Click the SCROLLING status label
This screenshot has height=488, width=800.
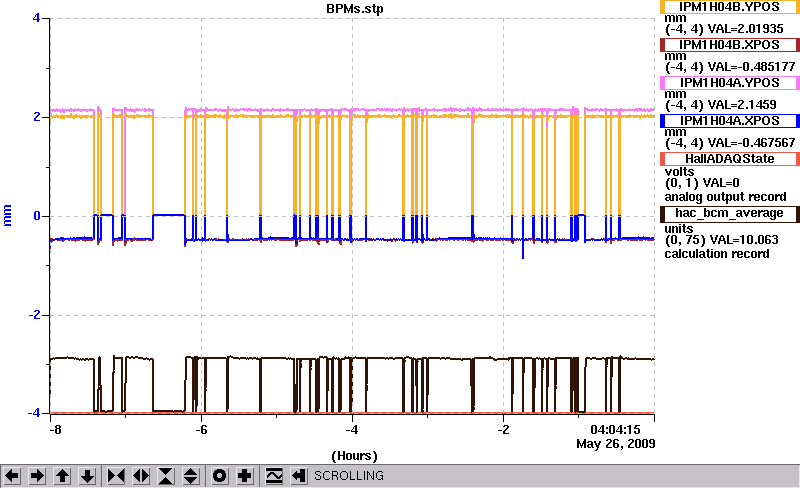(349, 476)
